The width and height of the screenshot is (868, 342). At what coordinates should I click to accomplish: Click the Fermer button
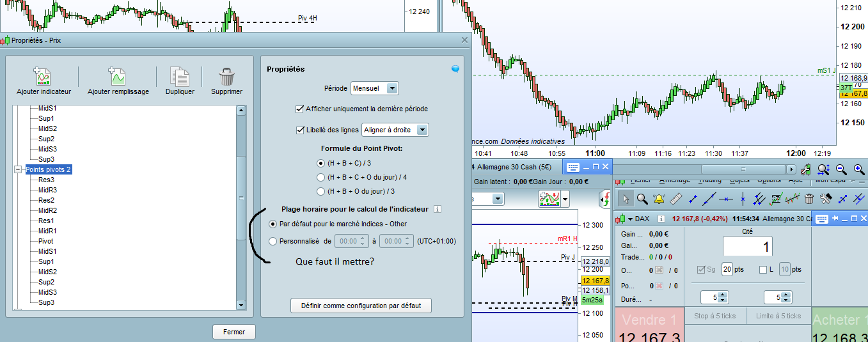coord(234,332)
